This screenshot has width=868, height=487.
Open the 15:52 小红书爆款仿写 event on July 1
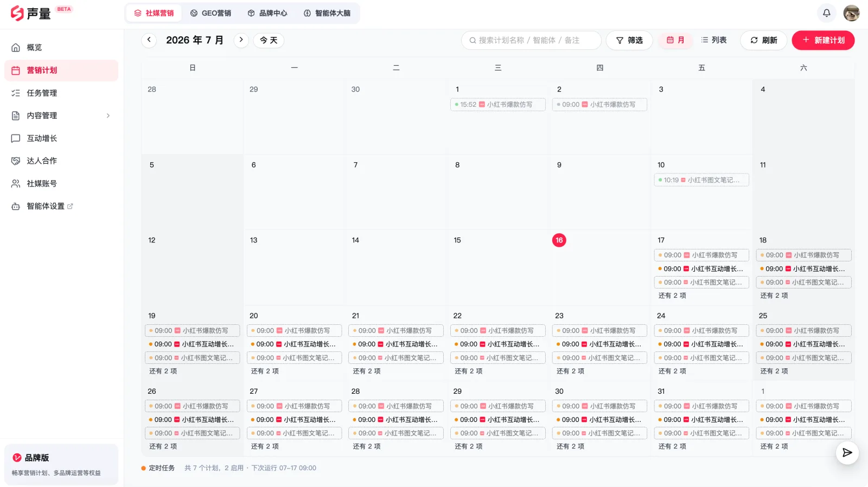(x=497, y=105)
